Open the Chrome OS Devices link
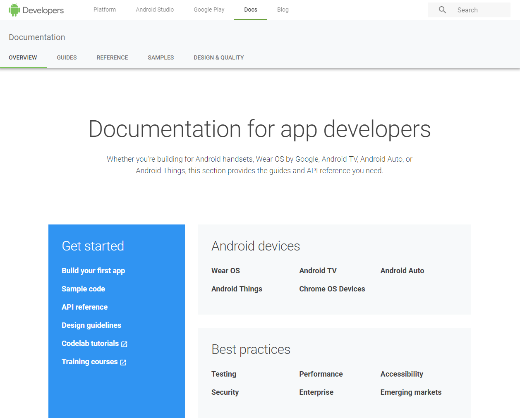Image resolution: width=520 pixels, height=420 pixels. click(x=332, y=289)
